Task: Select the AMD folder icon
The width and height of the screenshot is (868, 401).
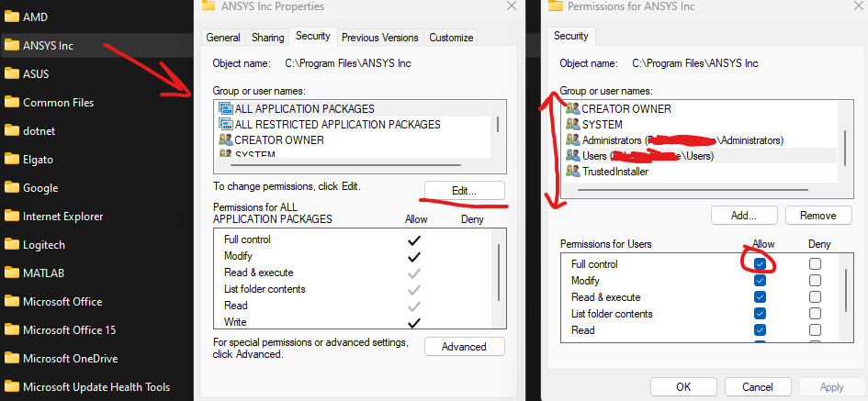Action: tap(11, 17)
